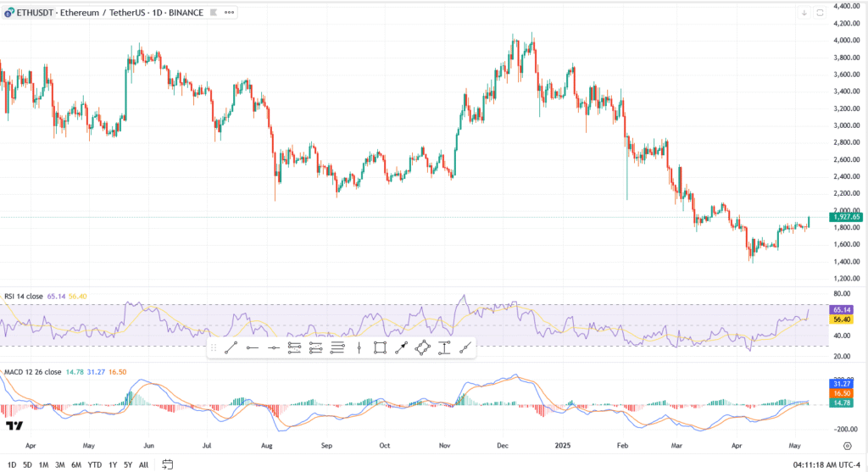Click the fullscreen chart icon
868x472 pixels.
[x=820, y=13]
